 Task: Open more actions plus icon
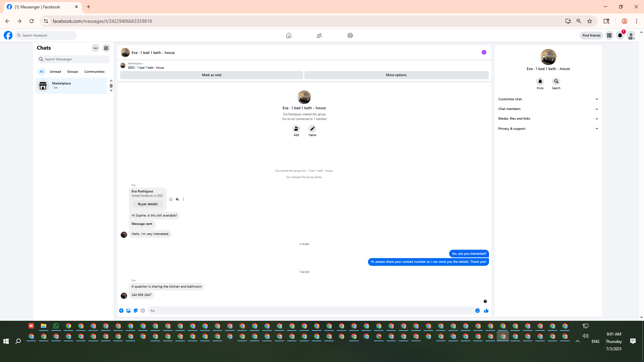121,311
